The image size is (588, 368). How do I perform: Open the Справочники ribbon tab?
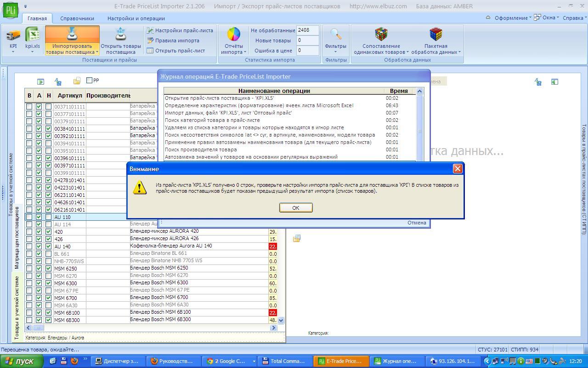77,18
